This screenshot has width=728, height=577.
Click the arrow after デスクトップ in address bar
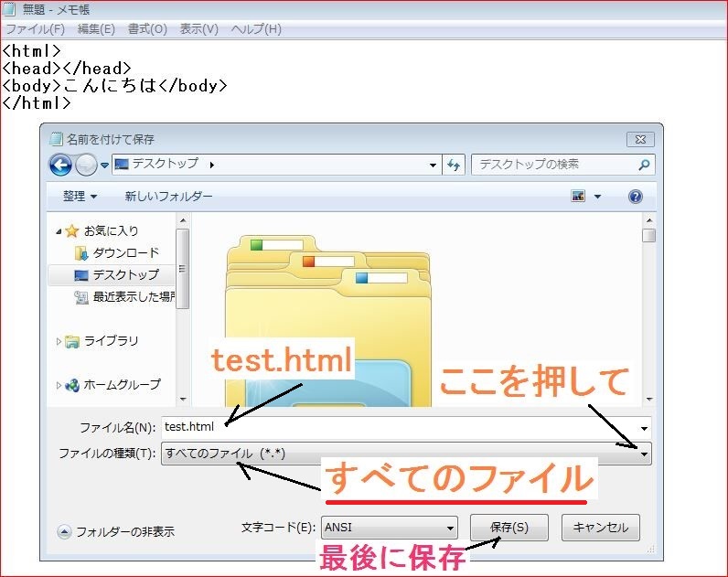tap(211, 165)
